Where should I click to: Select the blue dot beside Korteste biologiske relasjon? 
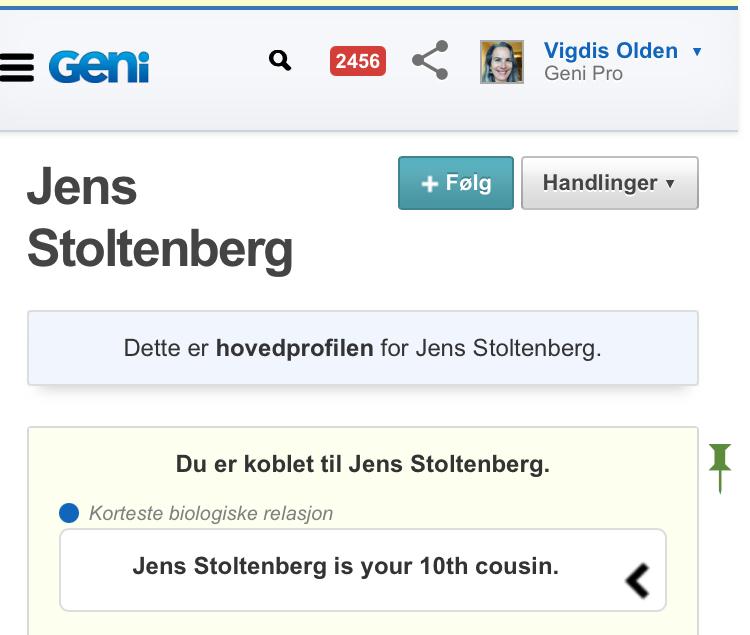[x=69, y=514]
